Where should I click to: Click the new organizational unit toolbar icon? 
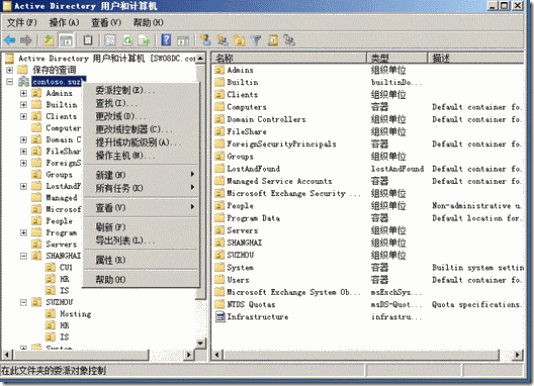point(239,40)
